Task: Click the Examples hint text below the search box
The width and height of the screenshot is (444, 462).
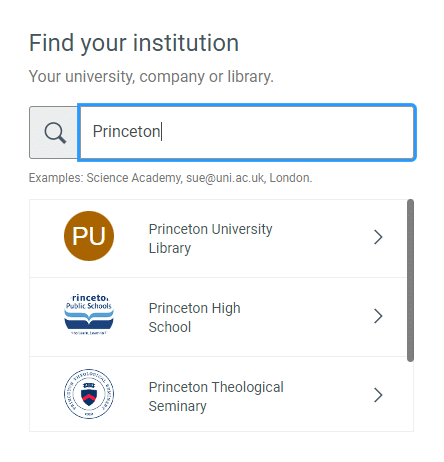Action: [170, 178]
